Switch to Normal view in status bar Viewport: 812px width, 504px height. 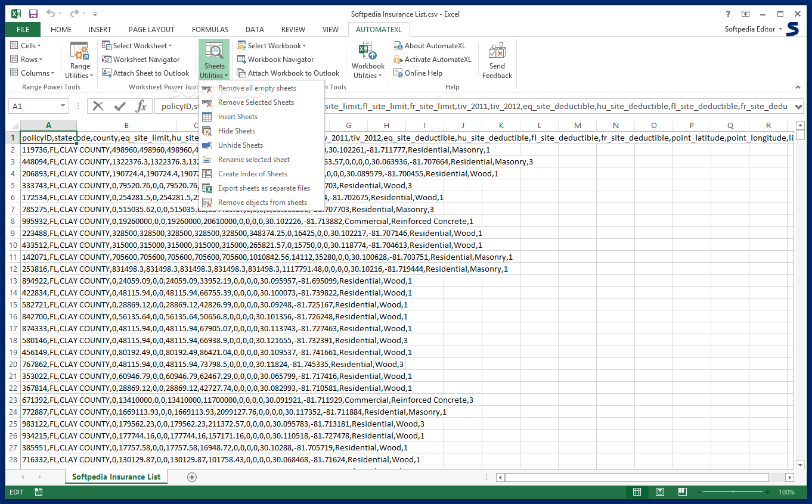pos(637,492)
